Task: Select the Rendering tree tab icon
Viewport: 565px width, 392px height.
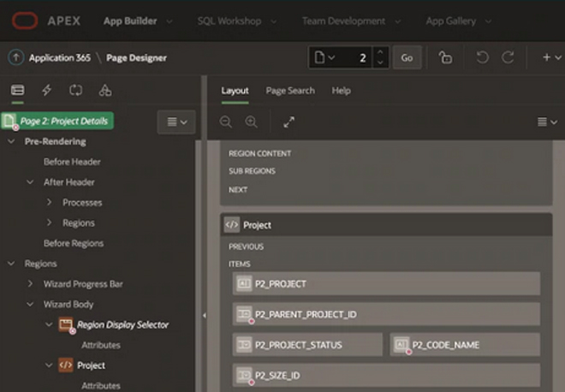Action: click(17, 90)
